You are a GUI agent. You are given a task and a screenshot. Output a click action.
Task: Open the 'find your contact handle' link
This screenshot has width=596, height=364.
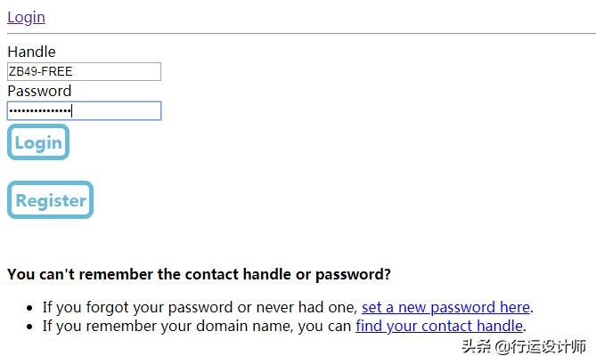pyautogui.click(x=438, y=326)
